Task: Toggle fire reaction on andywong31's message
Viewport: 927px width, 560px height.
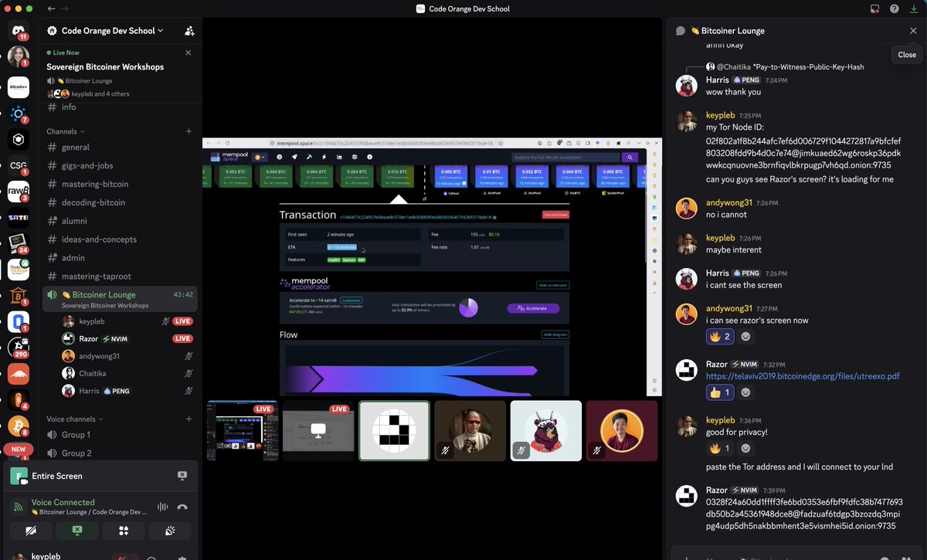Action: pyautogui.click(x=720, y=337)
